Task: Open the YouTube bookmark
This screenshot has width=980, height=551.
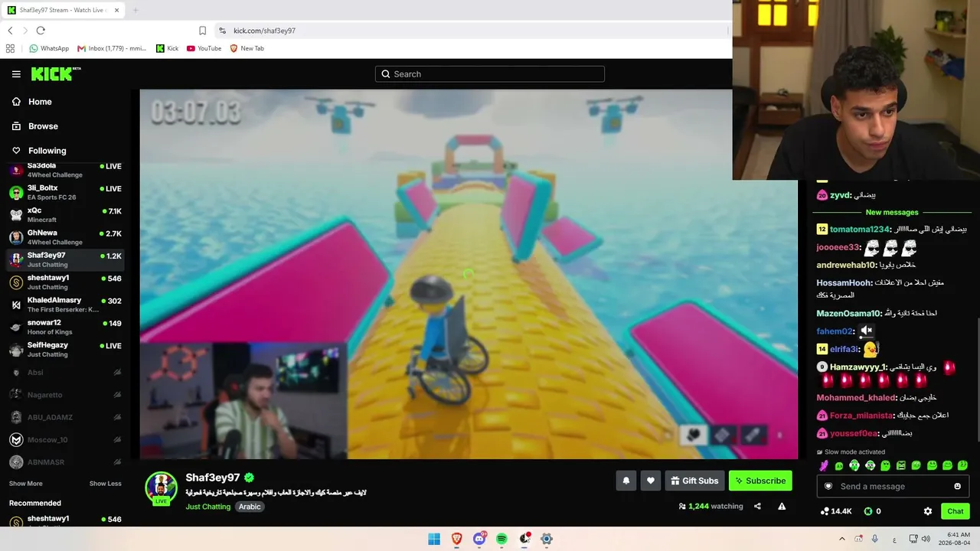Action: click(x=204, y=48)
